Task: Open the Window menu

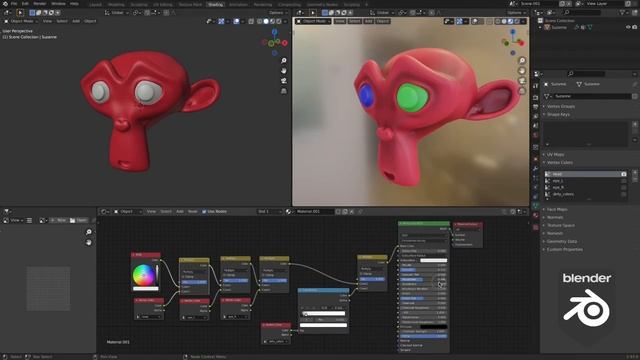Action: click(58, 4)
